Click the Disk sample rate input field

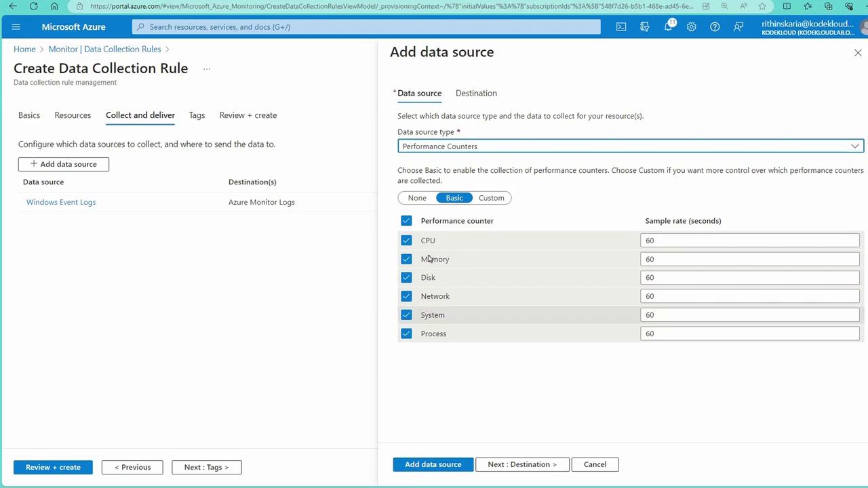pyautogui.click(x=749, y=278)
